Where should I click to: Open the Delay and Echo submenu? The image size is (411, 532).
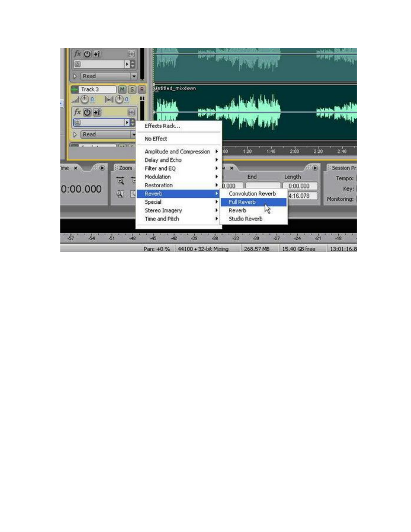pyautogui.click(x=163, y=160)
